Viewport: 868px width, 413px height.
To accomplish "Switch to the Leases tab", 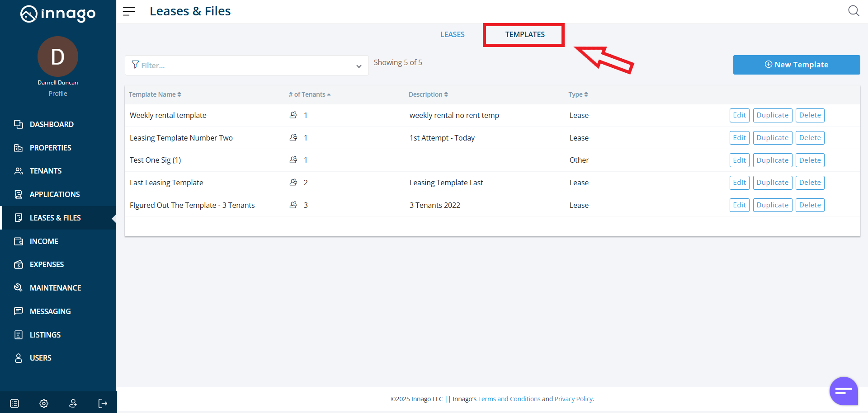I will [x=452, y=34].
